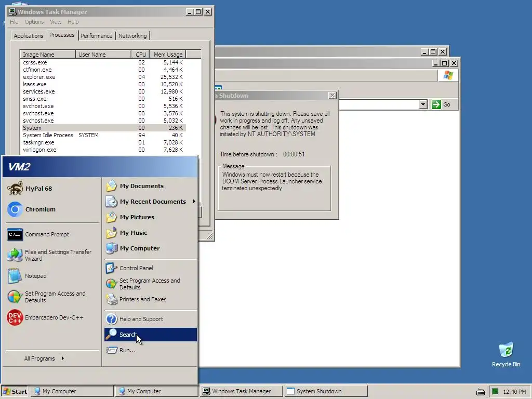Start Files and Settings Transfer Wizard
Image resolution: width=532 pixels, height=399 pixels.
pyautogui.click(x=52, y=255)
